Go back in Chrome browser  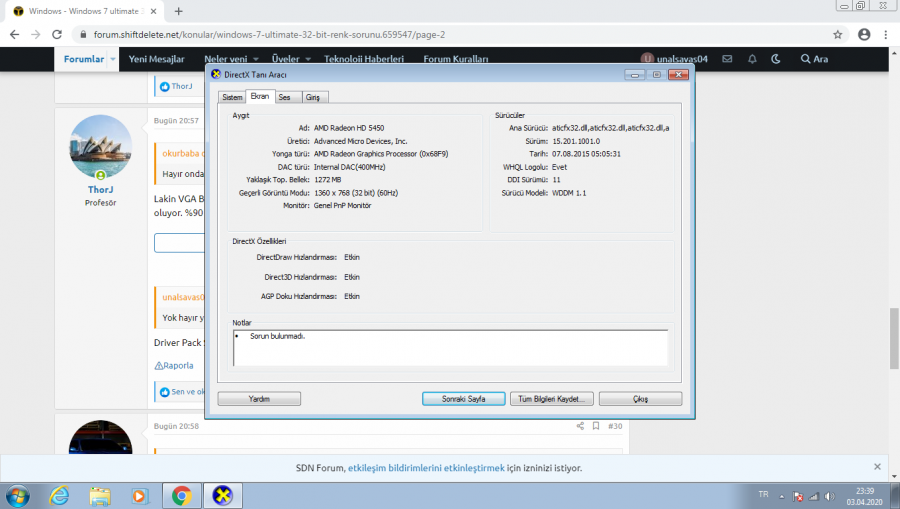tap(14, 34)
